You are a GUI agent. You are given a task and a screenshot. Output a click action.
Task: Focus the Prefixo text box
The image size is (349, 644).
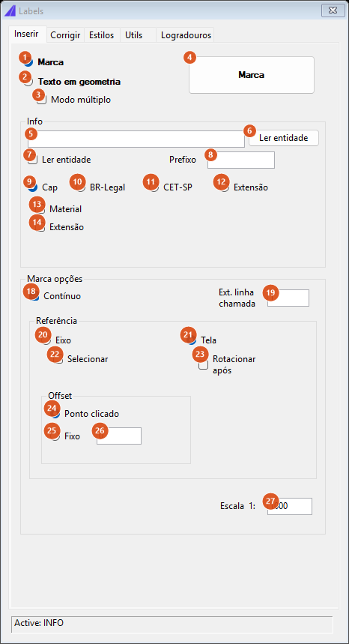(240, 160)
